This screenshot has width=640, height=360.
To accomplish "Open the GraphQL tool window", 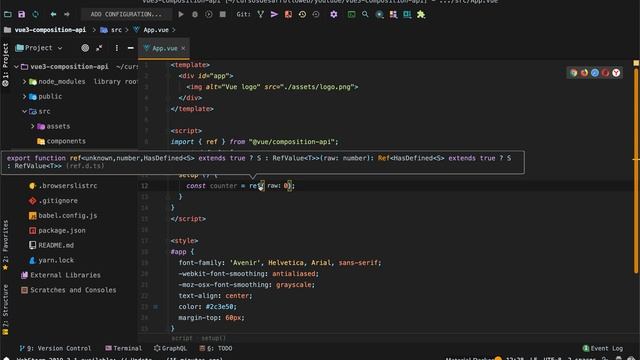I will (x=170, y=348).
